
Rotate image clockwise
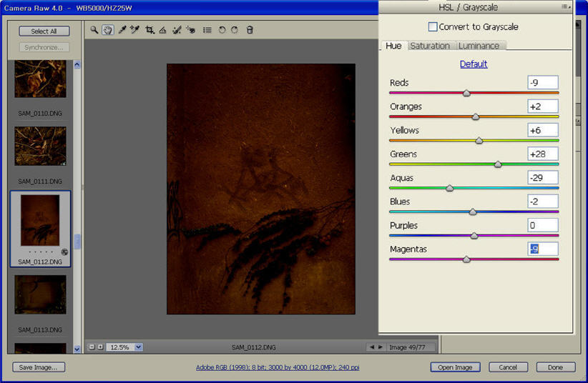tap(235, 30)
